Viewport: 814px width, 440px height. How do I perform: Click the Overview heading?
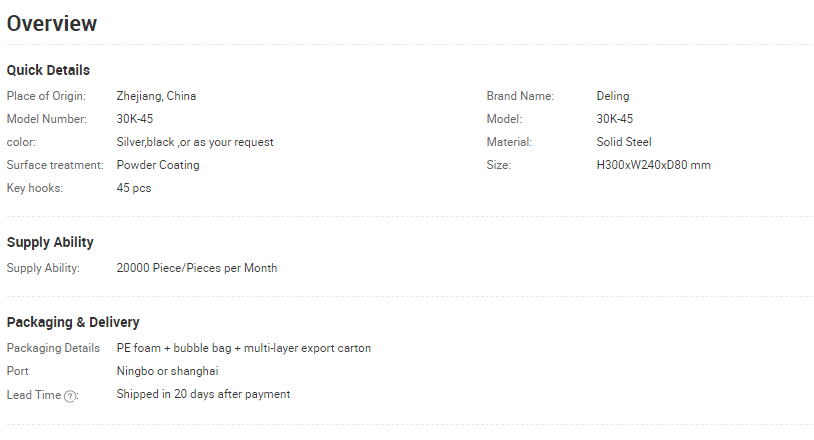(x=52, y=24)
